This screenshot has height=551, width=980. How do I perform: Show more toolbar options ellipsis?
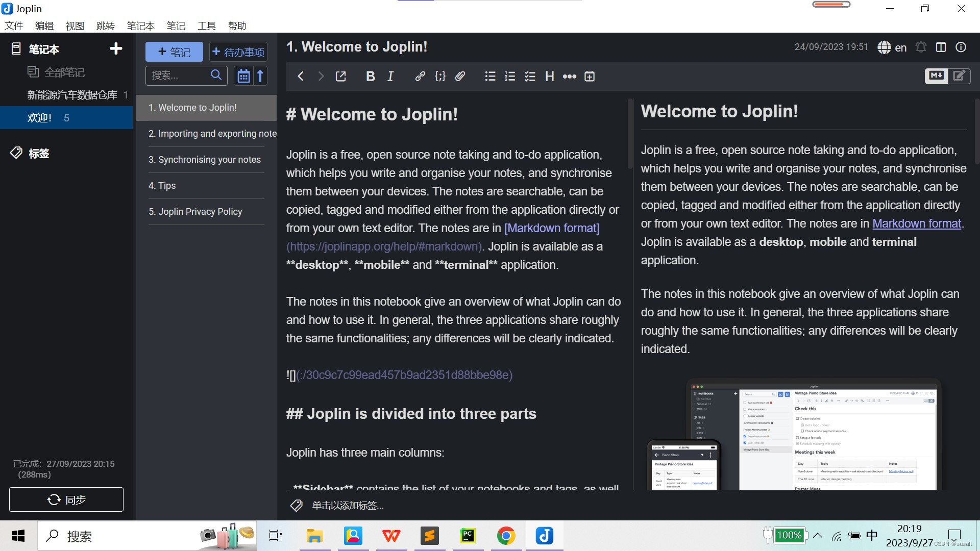point(569,77)
